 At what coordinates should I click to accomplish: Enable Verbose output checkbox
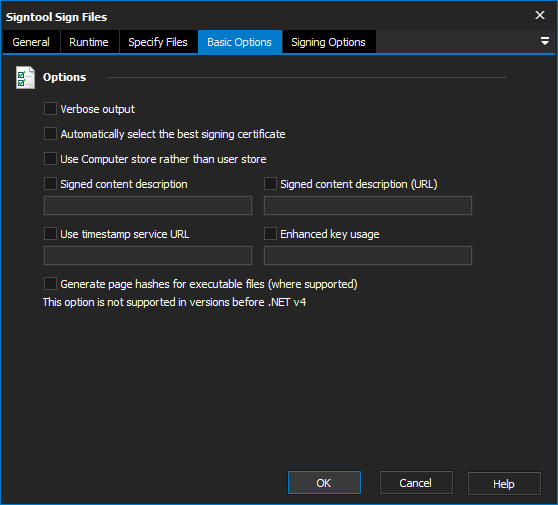coord(50,109)
